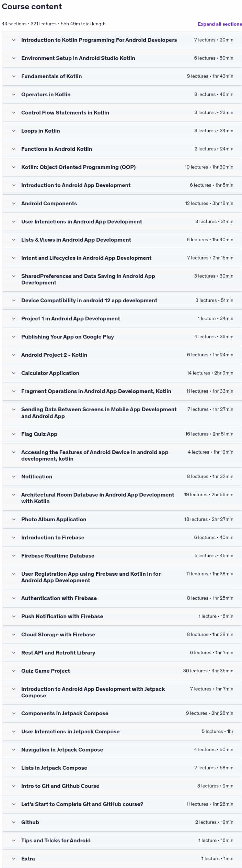This screenshot has width=242, height=868.
Task: Click the '10 lectures • 1hr 30min' text
Action: 209,167
